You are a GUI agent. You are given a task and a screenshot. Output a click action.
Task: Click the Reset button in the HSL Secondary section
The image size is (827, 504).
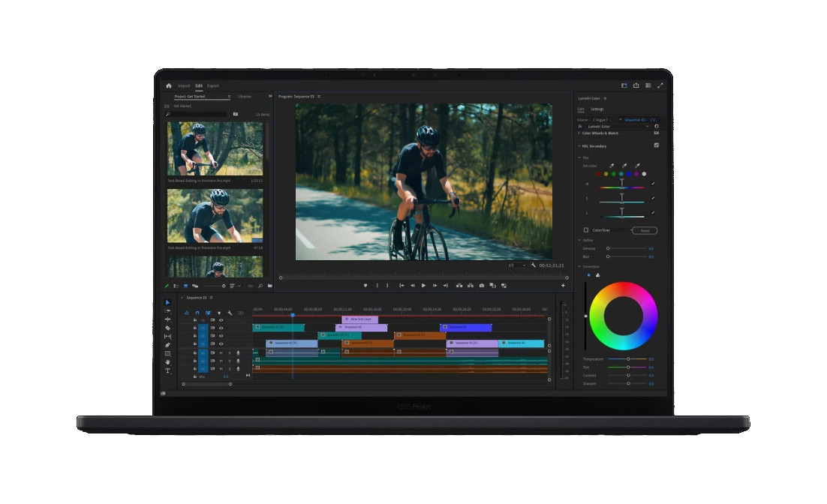(645, 230)
